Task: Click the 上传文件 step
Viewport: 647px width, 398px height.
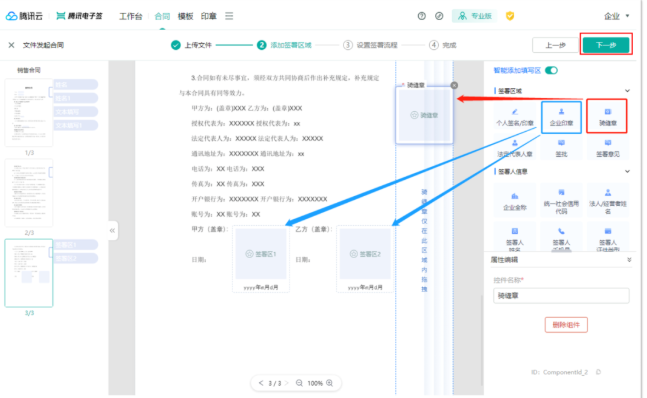Action: coord(191,45)
